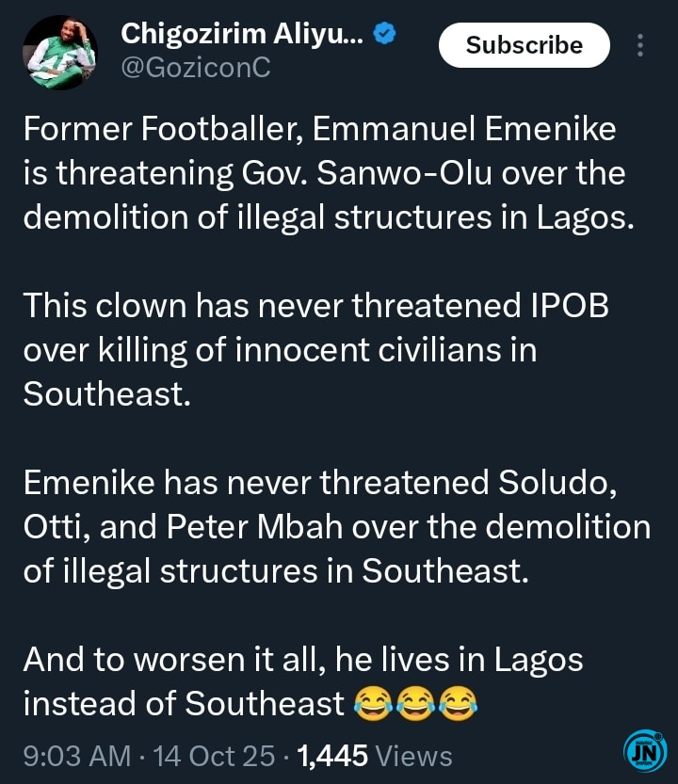Screen dimensions: 678x784
Task: Click the middle laughing-crying emoji
Action: pos(415,704)
